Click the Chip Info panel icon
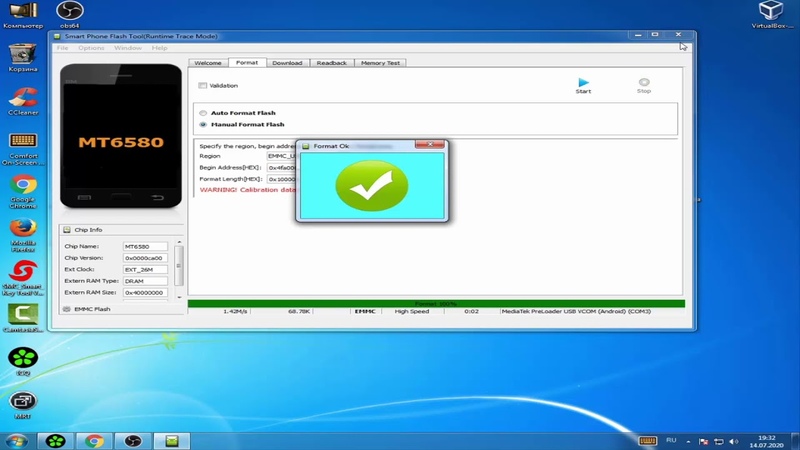The width and height of the screenshot is (800, 450). (67, 230)
